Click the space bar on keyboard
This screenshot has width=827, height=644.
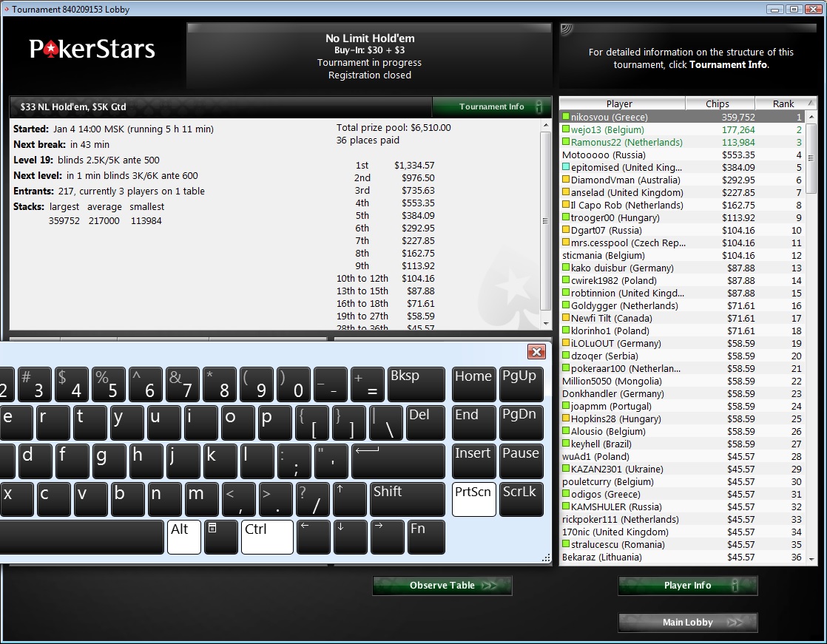[x=82, y=537]
